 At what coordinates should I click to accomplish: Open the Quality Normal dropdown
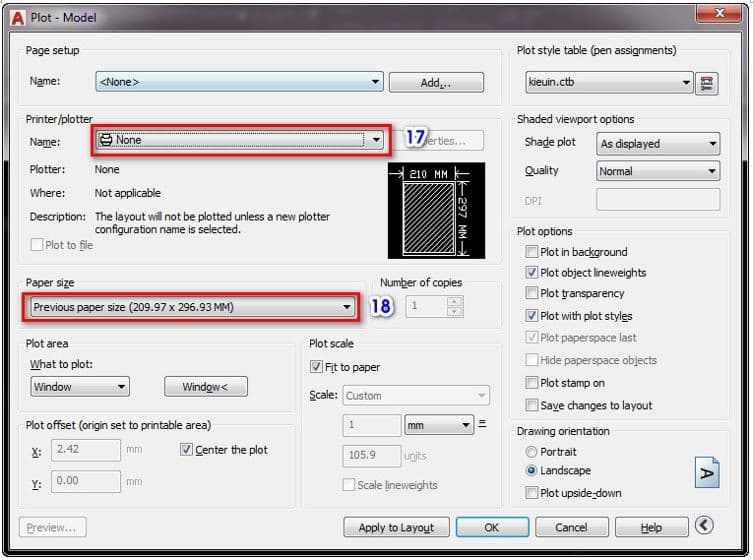(x=658, y=171)
